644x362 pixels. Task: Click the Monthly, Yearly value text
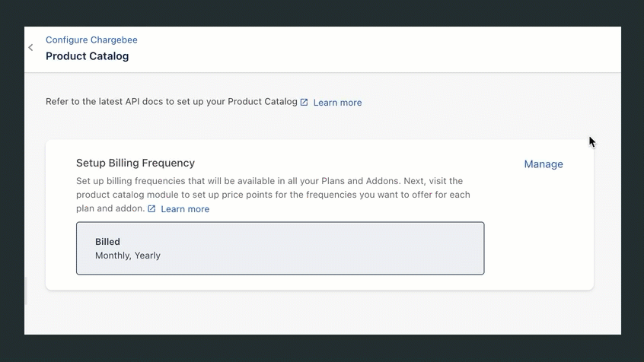[128, 256]
